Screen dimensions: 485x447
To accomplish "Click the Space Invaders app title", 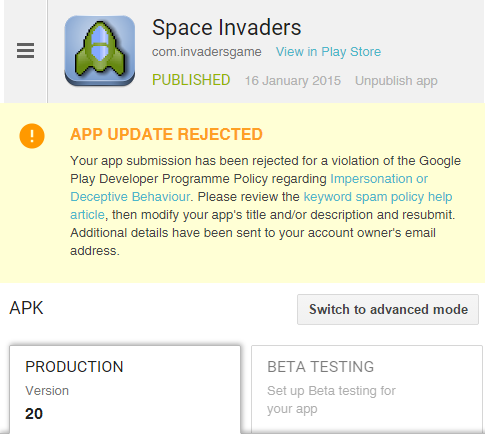I will (227, 27).
